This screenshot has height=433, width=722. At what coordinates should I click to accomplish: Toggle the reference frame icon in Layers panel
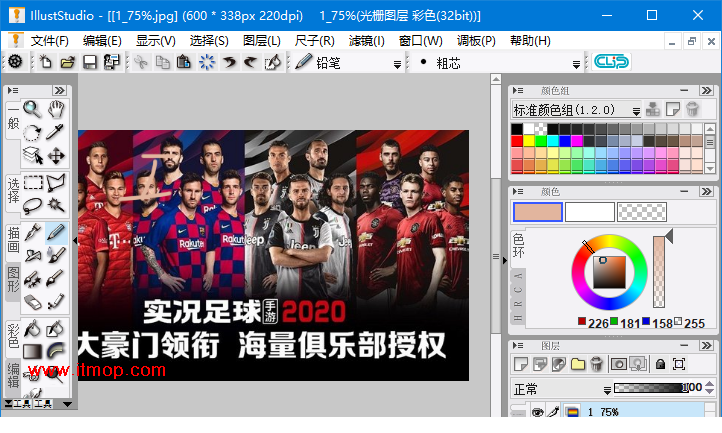[679, 364]
